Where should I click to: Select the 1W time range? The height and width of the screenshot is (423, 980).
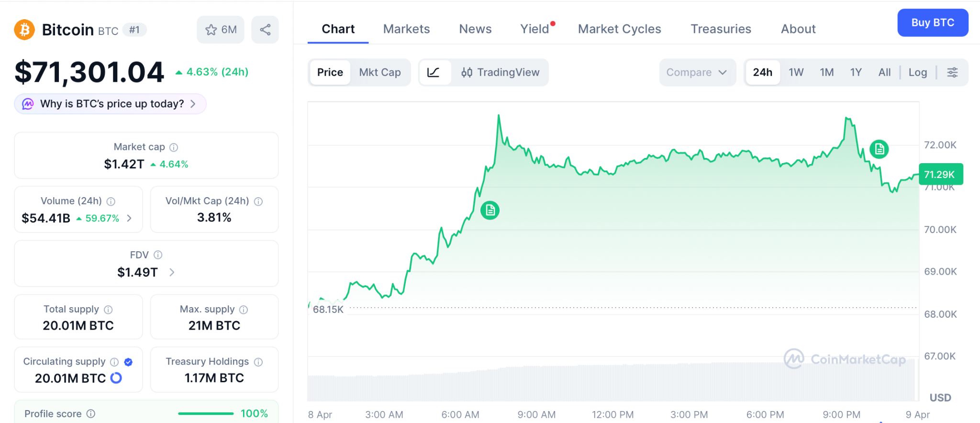(796, 72)
